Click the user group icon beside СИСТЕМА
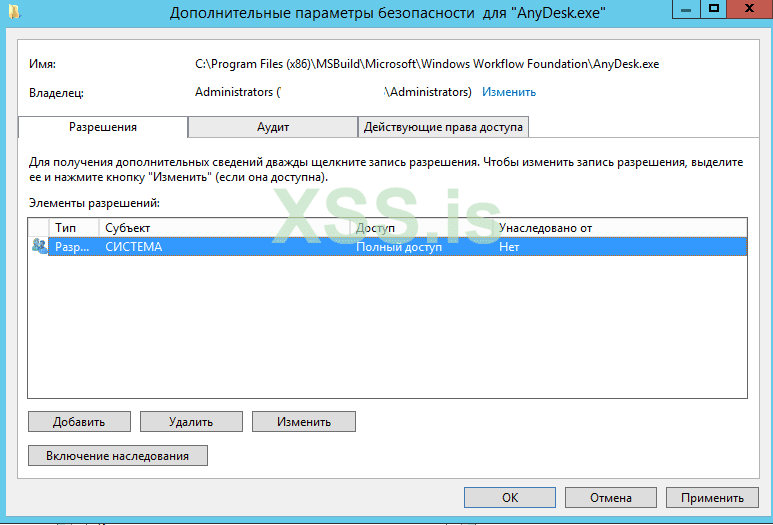 (x=39, y=246)
